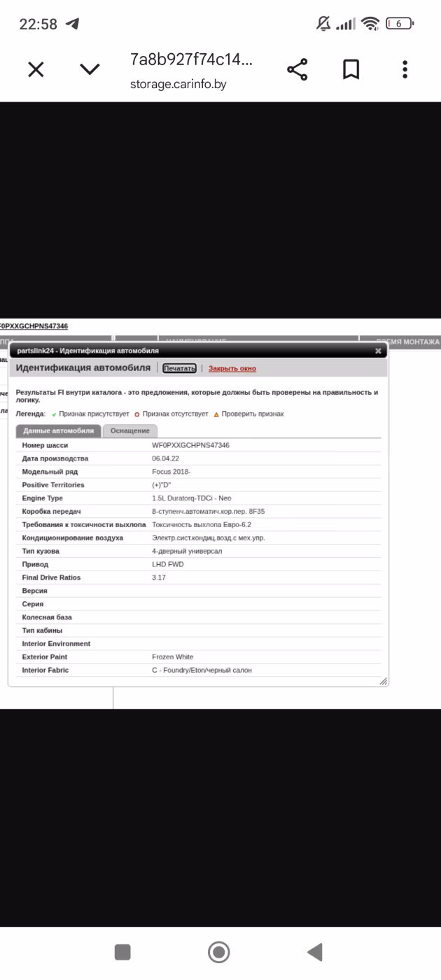Click the Версия row label
The width and height of the screenshot is (441, 980).
tap(35, 591)
